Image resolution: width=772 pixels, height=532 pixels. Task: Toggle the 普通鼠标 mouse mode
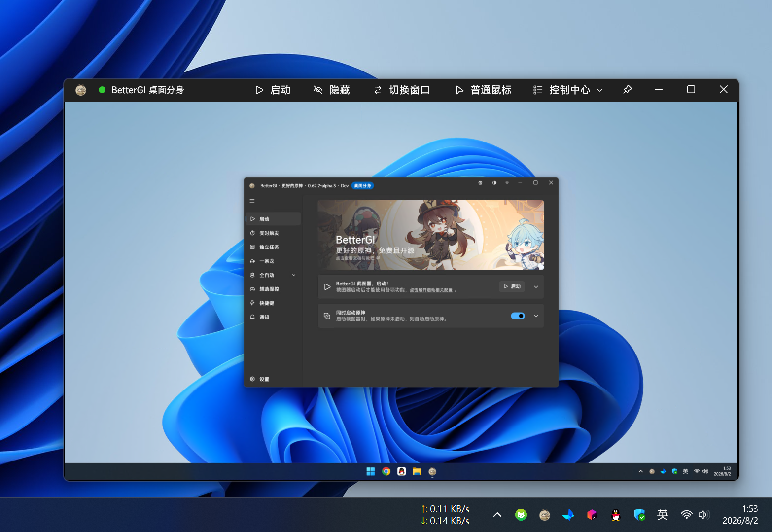point(483,90)
